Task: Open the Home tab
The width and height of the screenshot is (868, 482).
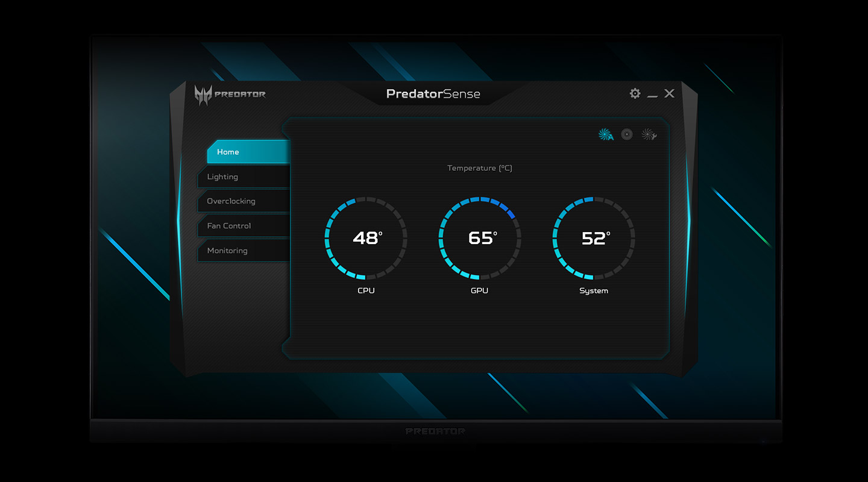Action: pyautogui.click(x=248, y=152)
